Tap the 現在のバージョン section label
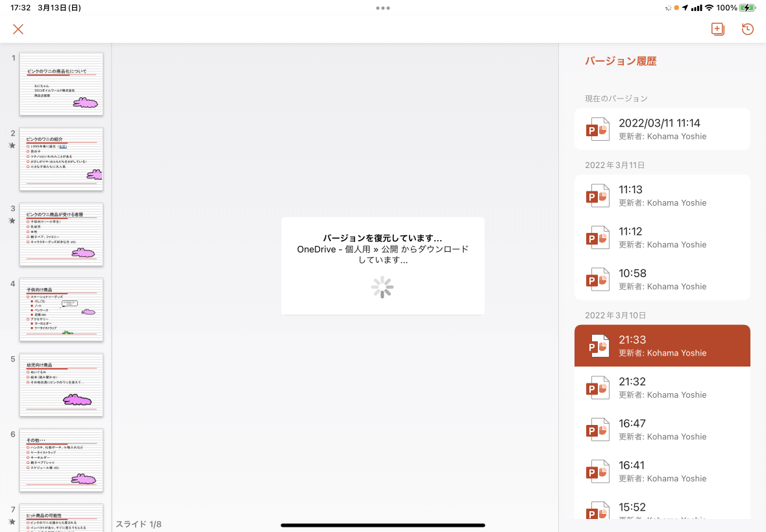The image size is (766, 532). click(x=616, y=99)
